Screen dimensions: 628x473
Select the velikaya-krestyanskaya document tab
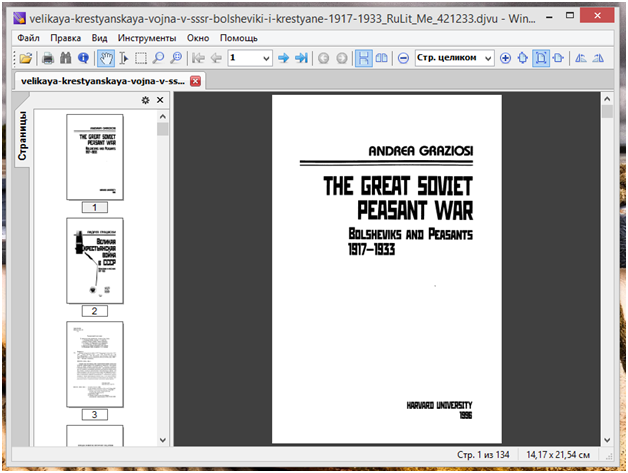pos(110,81)
